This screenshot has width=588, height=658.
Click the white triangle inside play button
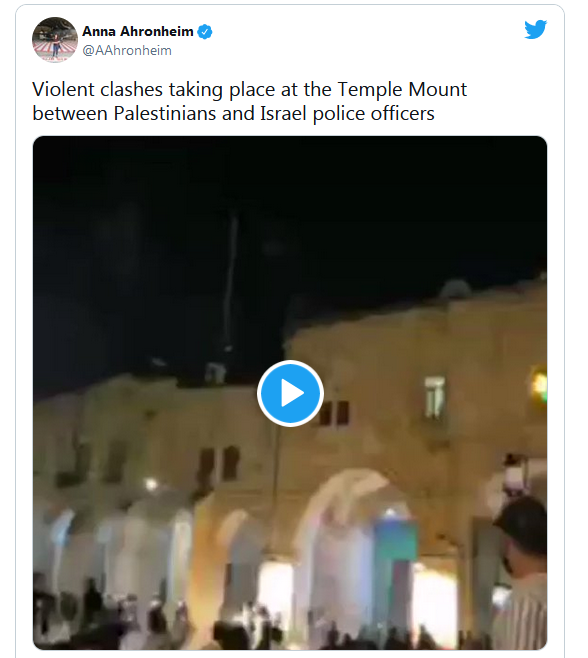[292, 393]
